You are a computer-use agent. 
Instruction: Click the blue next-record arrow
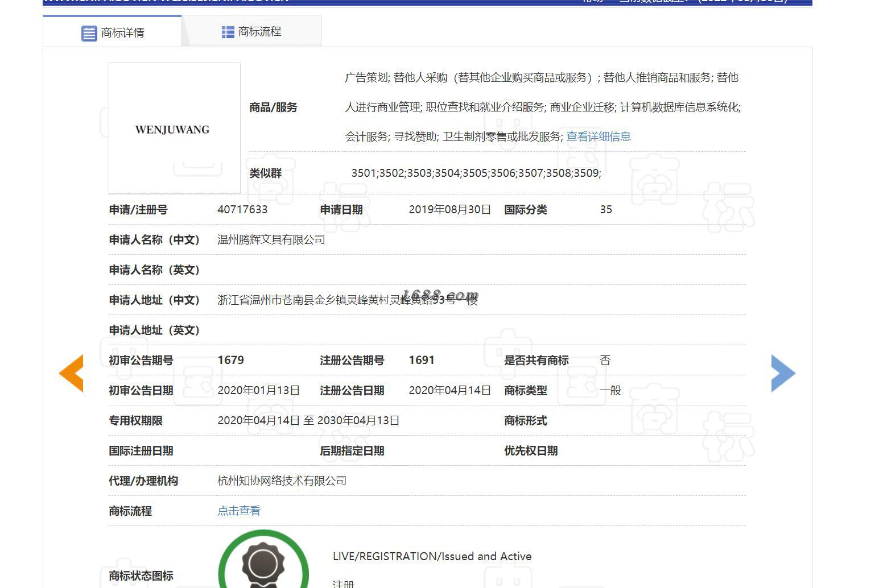[783, 373]
